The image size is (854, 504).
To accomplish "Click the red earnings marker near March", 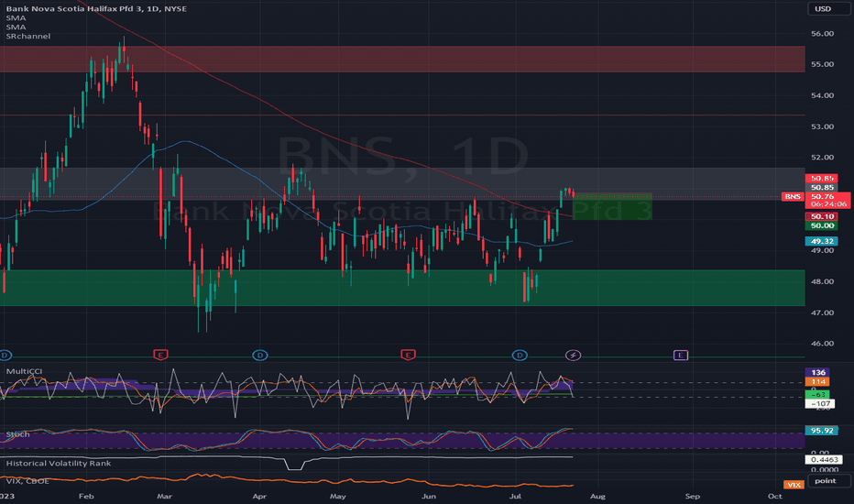I will point(160,356).
